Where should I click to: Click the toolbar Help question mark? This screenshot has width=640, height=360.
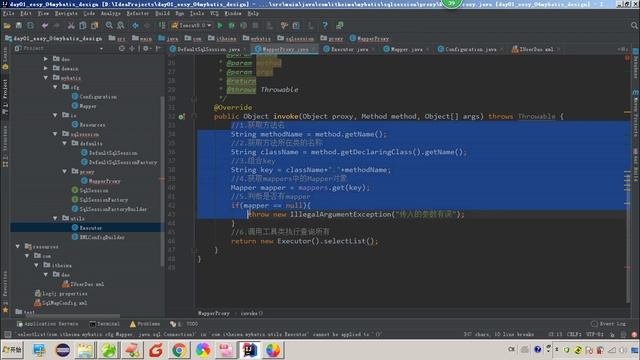(x=325, y=26)
